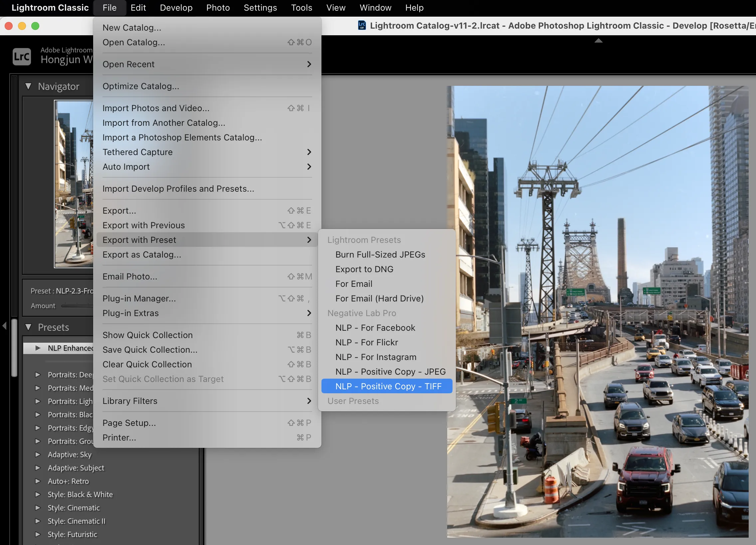This screenshot has height=545, width=756.
Task: Choose Export... from the File menu
Action: click(207, 211)
